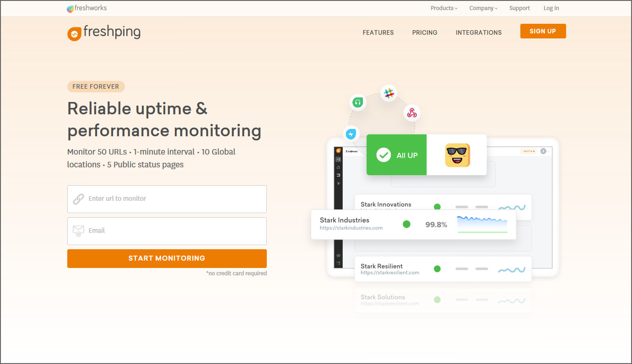Click the 'no credit card required' note
Viewport: 632px width, 364px height.
coord(236,273)
